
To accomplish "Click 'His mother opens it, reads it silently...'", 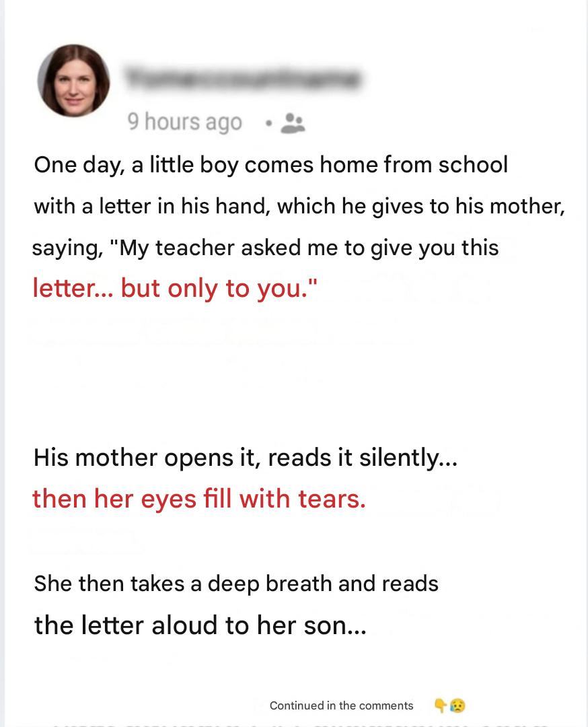I will [x=246, y=458].
